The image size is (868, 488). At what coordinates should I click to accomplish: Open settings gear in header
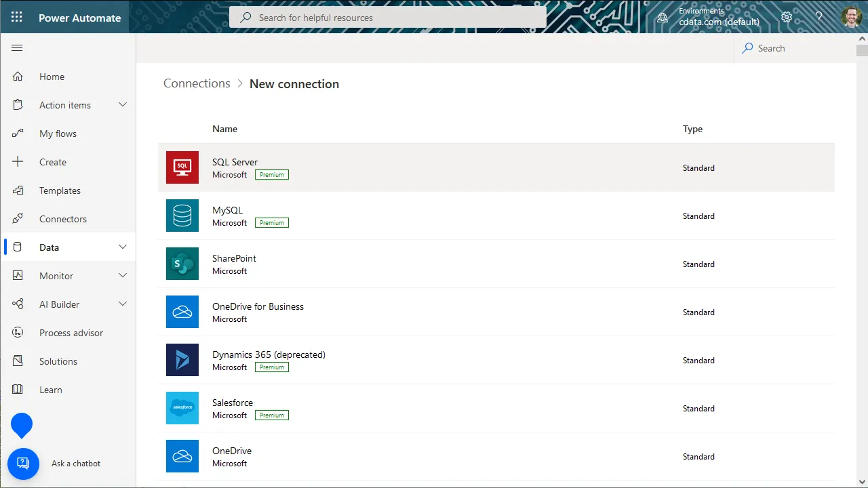(x=787, y=17)
